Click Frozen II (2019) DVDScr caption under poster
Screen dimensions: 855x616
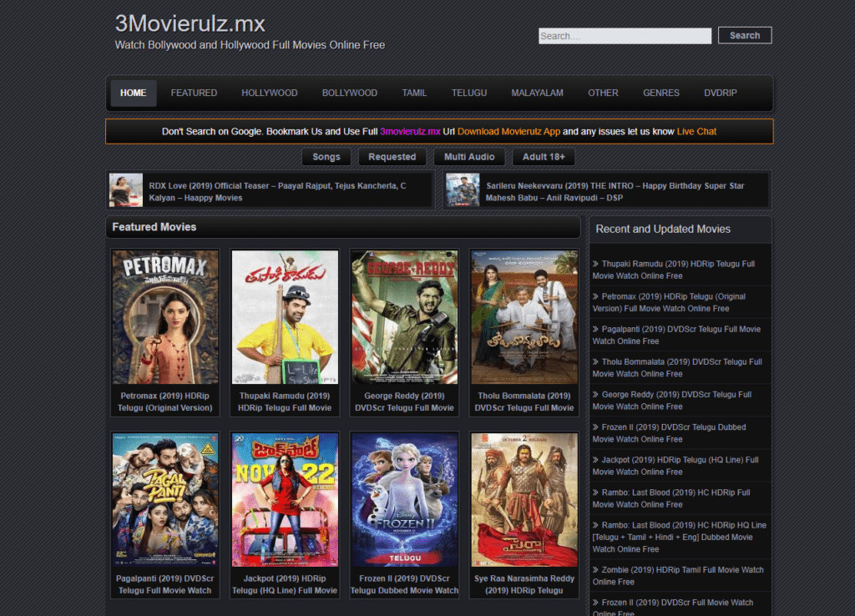405,584
